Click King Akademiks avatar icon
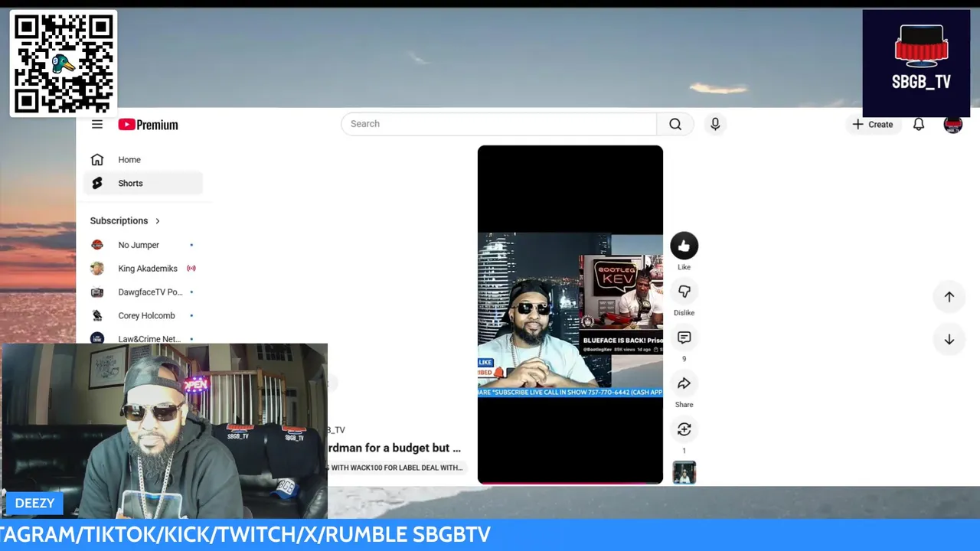The image size is (980, 551). click(97, 269)
